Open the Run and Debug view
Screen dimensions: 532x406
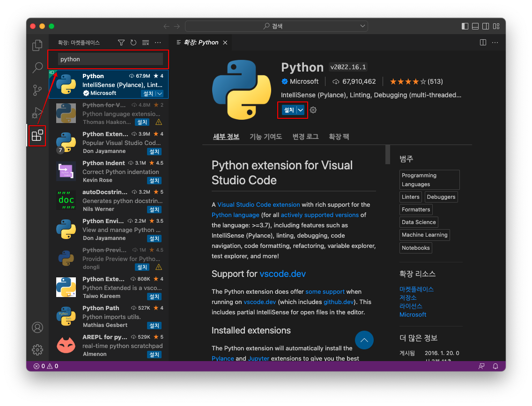coord(37,113)
